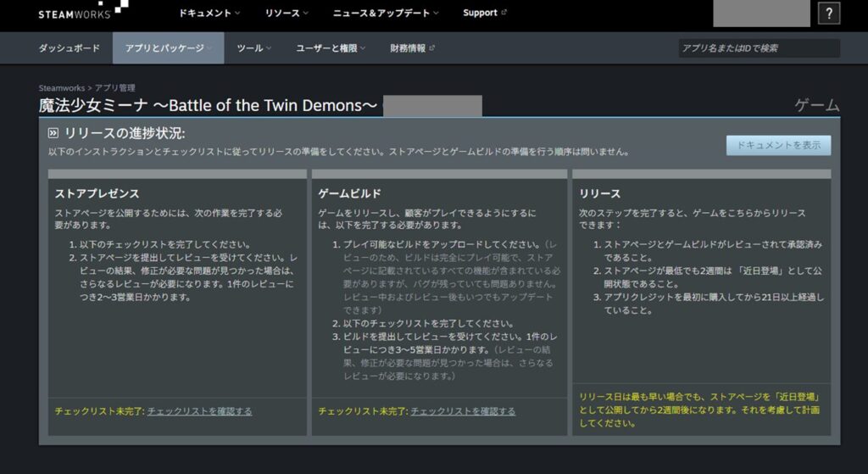Click the external link icon beside Support
The image size is (868, 474).
tap(504, 14)
